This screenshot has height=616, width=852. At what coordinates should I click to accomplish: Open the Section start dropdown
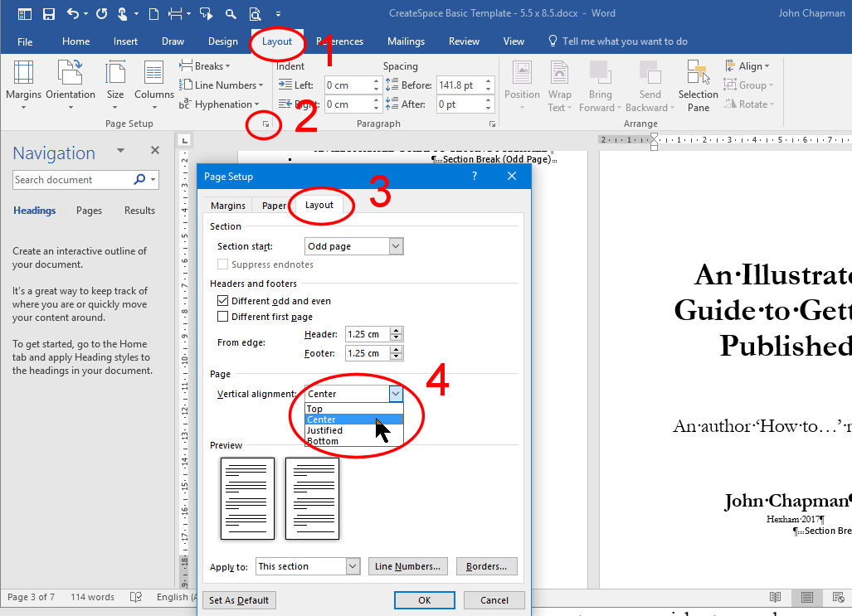point(396,246)
